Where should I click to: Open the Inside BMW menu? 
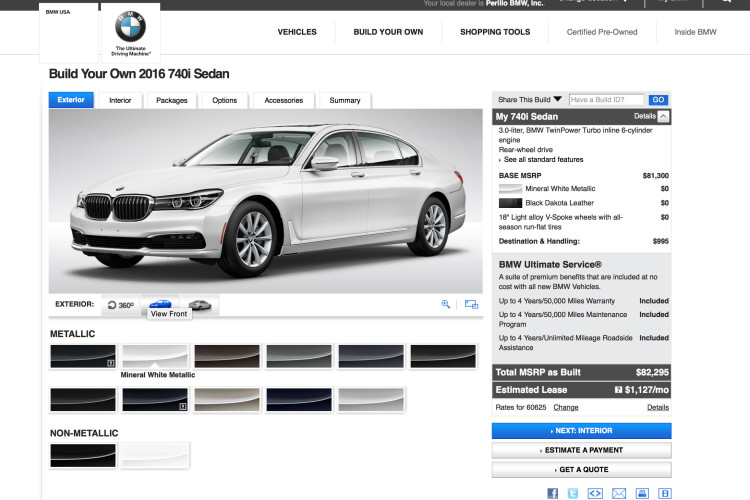point(695,32)
